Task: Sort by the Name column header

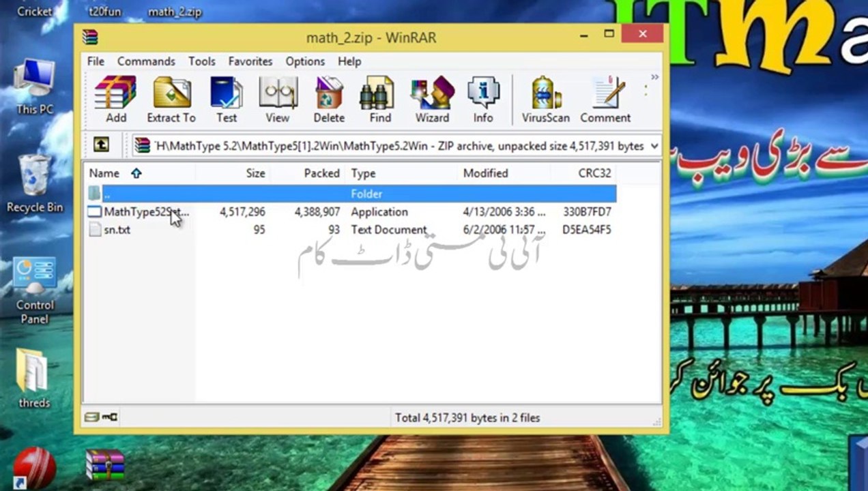Action: (104, 173)
